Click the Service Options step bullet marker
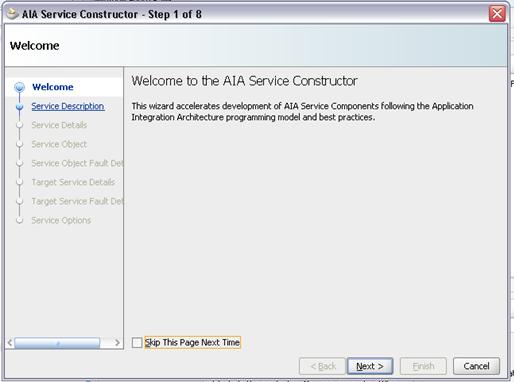Viewport: 514px width, 382px height. [x=19, y=220]
